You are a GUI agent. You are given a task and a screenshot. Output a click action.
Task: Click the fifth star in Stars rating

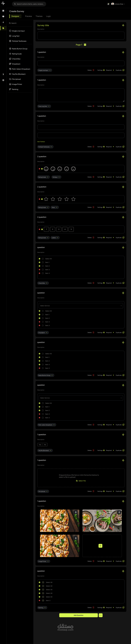(73, 199)
